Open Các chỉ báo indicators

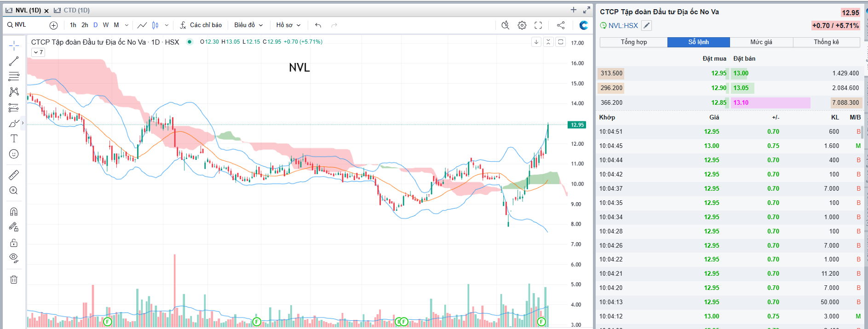201,25
